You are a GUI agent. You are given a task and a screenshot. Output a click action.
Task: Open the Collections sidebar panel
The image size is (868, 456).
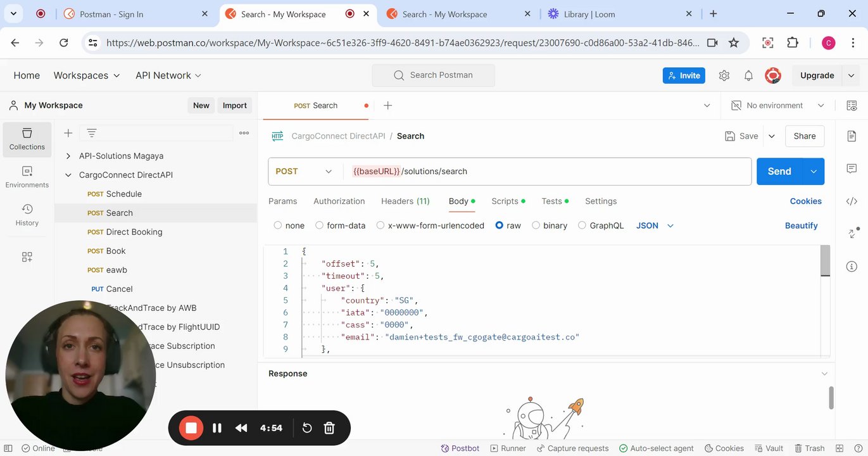click(x=27, y=139)
